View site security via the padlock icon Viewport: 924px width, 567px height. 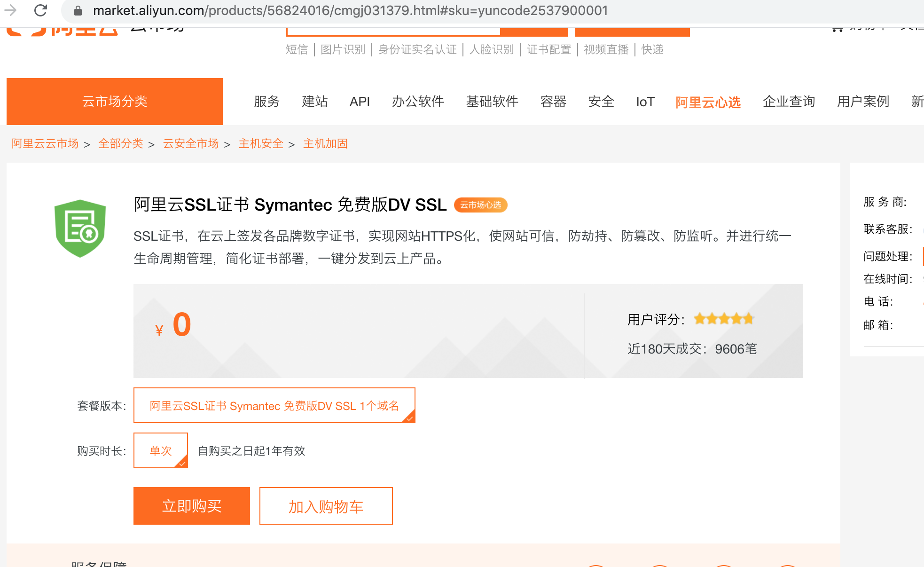[78, 11]
